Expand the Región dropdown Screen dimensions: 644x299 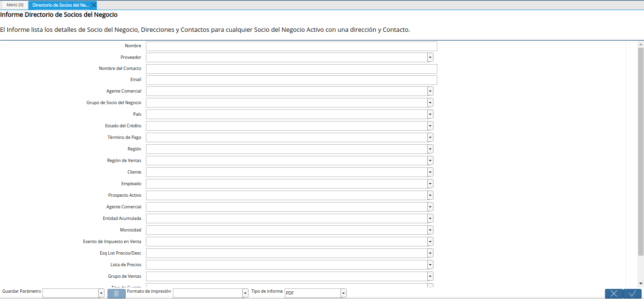(430, 149)
